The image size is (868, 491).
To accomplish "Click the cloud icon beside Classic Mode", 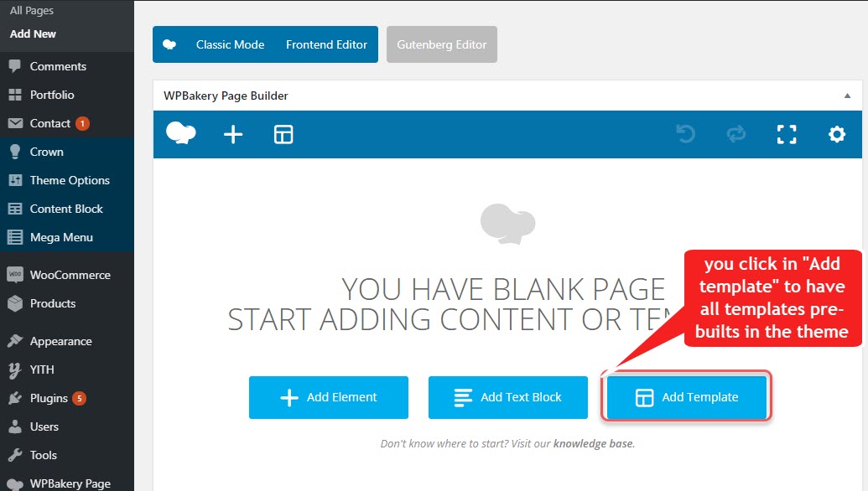I will (169, 44).
